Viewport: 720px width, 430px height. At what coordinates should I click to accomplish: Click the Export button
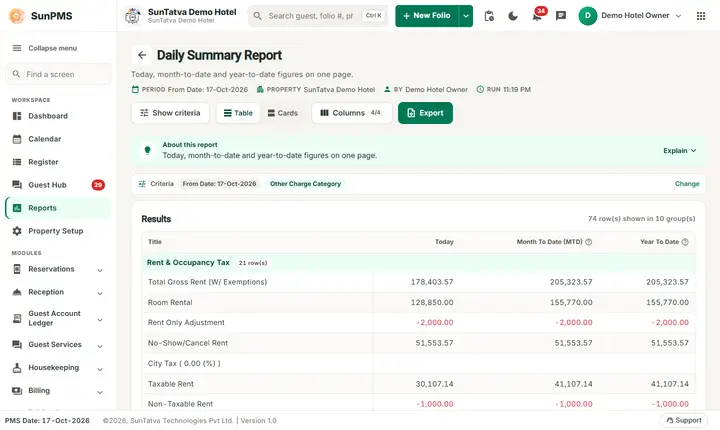click(x=425, y=113)
